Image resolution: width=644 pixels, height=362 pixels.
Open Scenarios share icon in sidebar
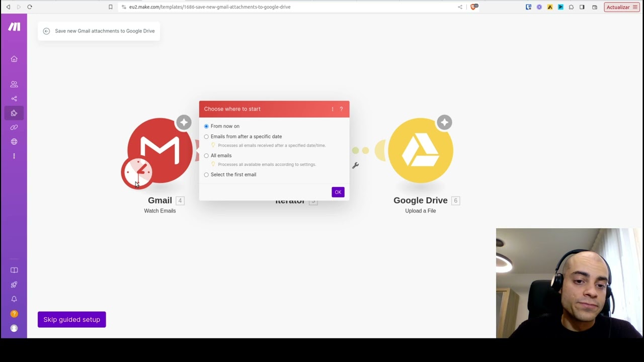[14, 99]
